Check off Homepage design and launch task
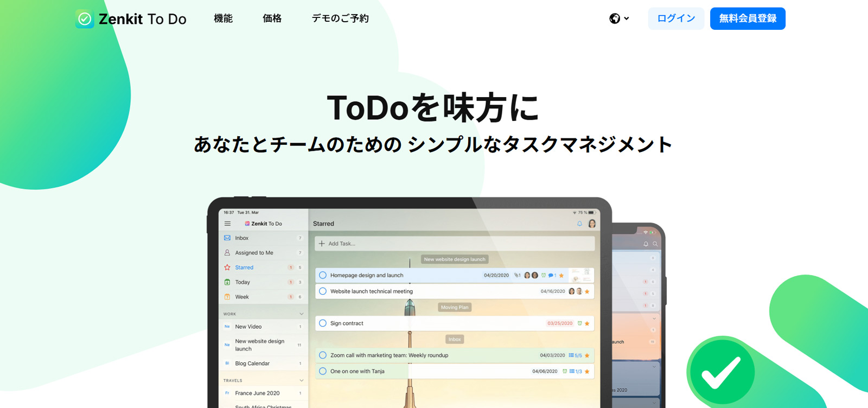The height and width of the screenshot is (408, 868). point(323,275)
